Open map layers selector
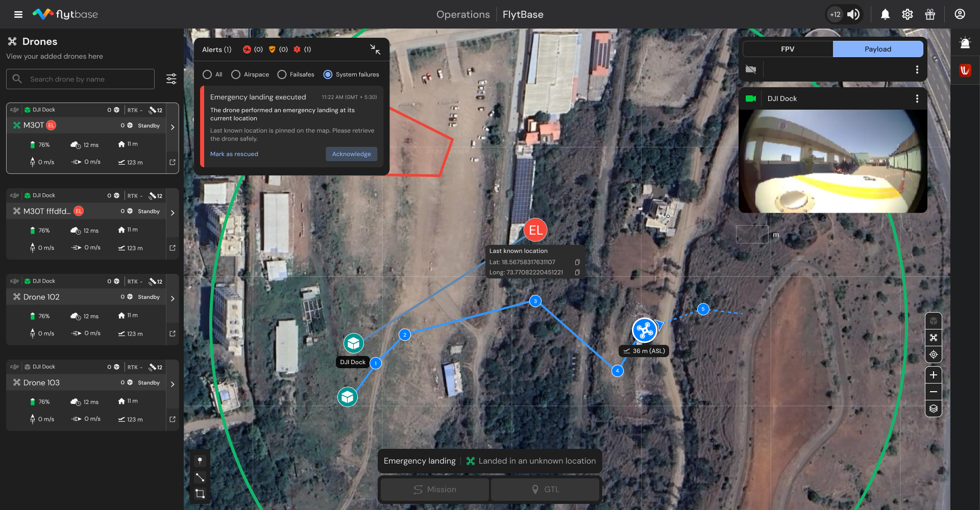 pyautogui.click(x=934, y=409)
